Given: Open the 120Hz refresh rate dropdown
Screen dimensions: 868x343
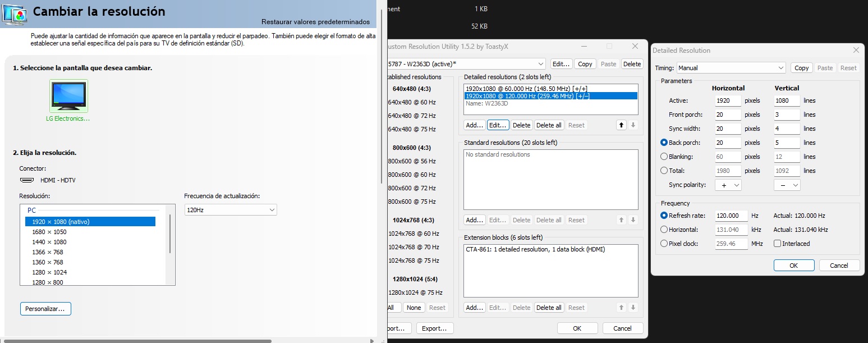Looking at the screenshot, I should (231, 210).
